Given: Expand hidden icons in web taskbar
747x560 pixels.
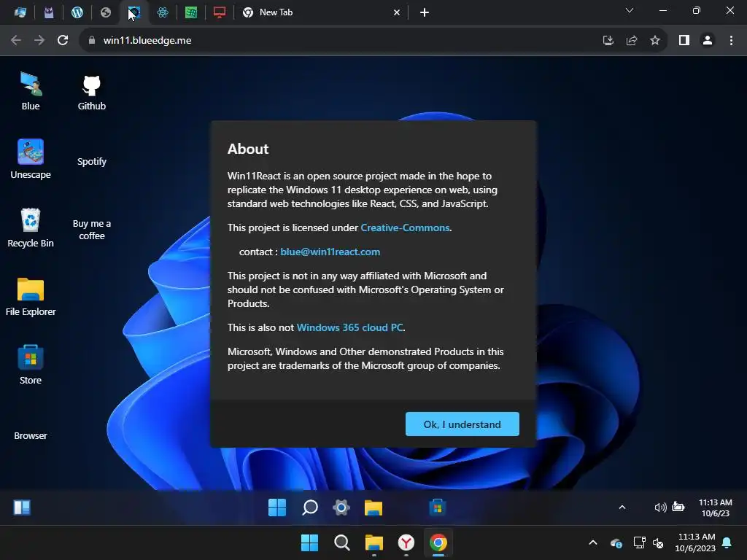Looking at the screenshot, I should (x=622, y=507).
